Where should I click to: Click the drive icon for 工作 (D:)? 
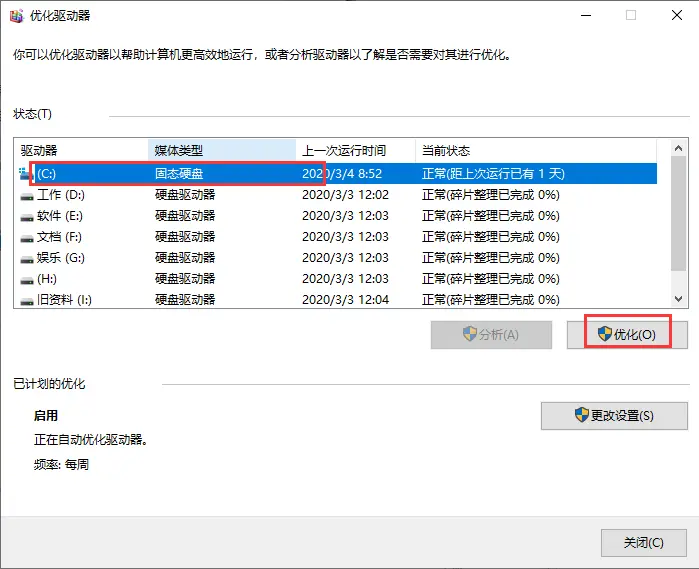(27, 196)
